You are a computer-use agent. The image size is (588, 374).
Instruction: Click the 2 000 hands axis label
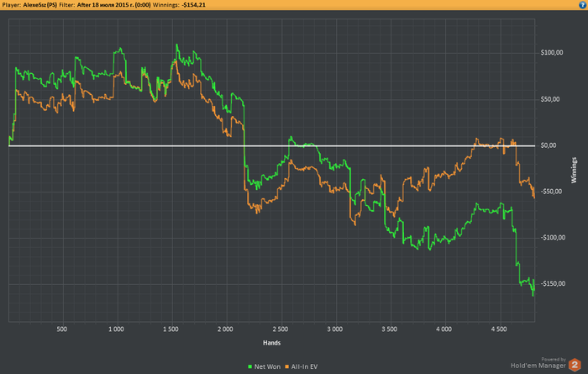tap(225, 329)
